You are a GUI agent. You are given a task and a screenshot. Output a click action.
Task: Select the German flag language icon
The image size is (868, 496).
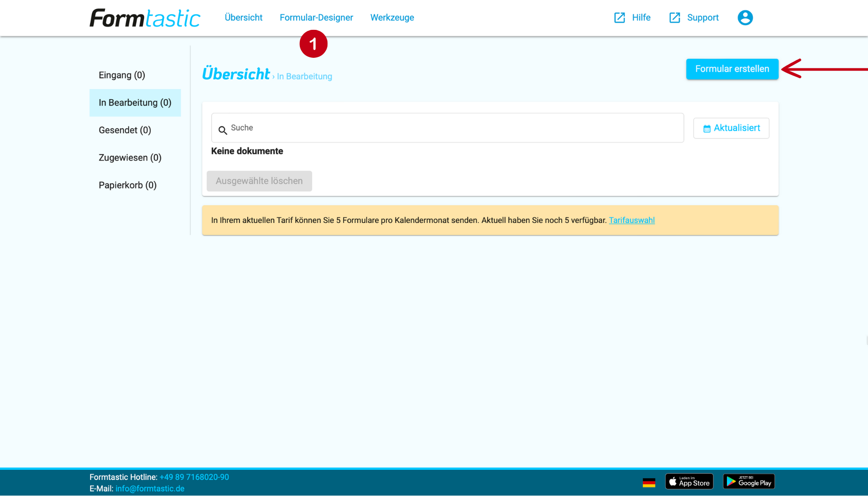[x=649, y=482]
